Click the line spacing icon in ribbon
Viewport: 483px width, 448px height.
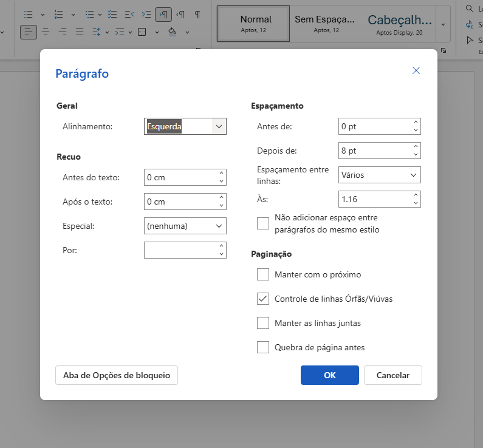[97, 32]
